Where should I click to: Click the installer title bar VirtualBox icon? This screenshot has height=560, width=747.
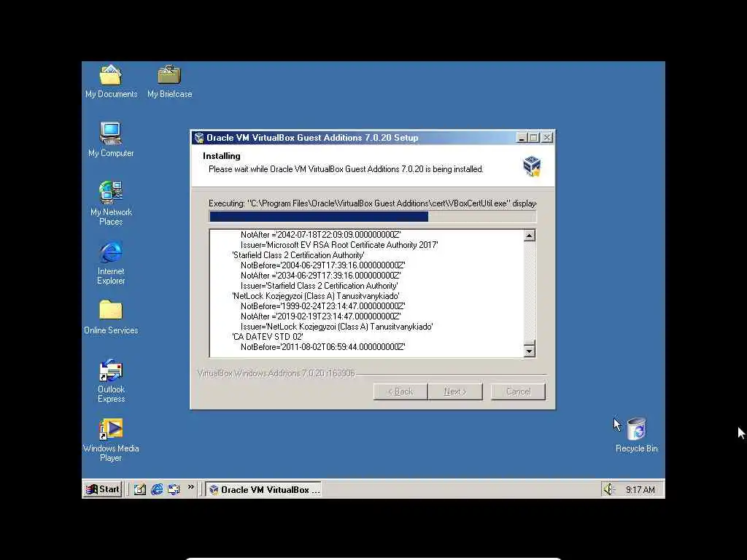point(199,138)
